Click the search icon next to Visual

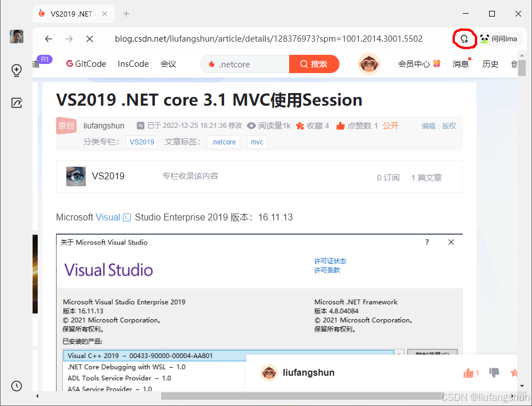click(x=127, y=218)
